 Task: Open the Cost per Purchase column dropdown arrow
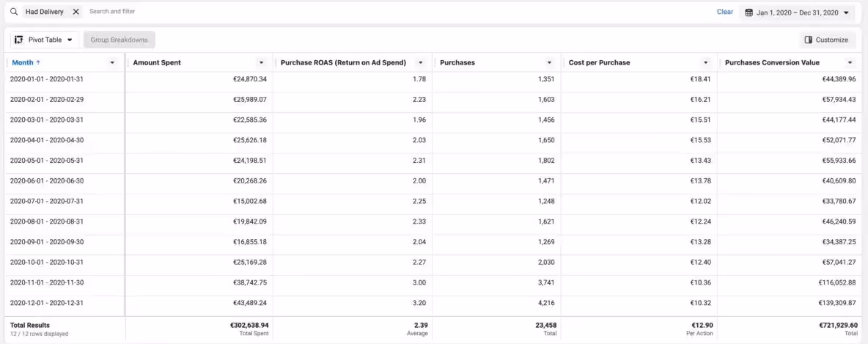point(706,62)
